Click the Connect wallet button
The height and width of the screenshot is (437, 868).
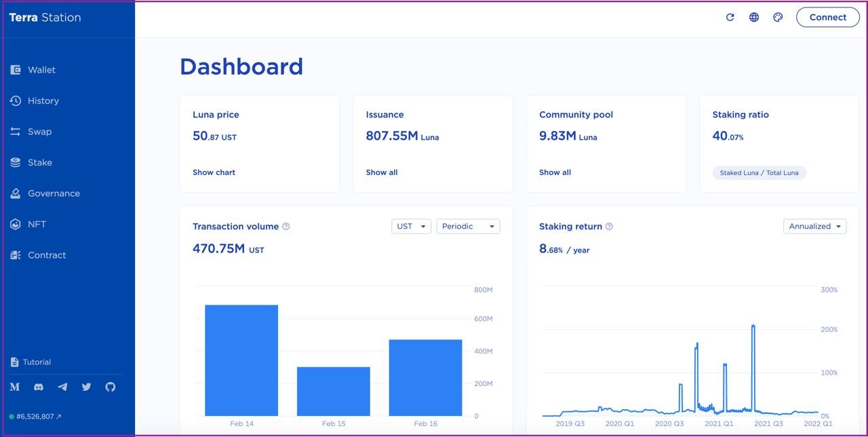click(x=828, y=18)
